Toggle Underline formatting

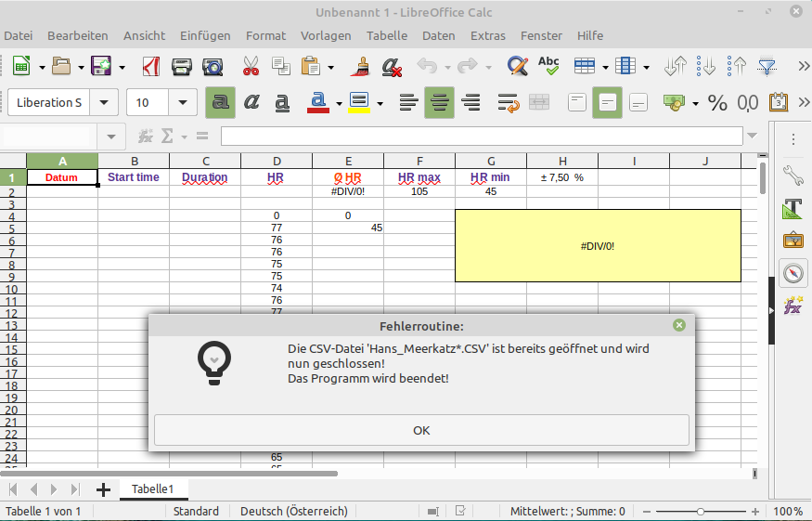coord(282,102)
